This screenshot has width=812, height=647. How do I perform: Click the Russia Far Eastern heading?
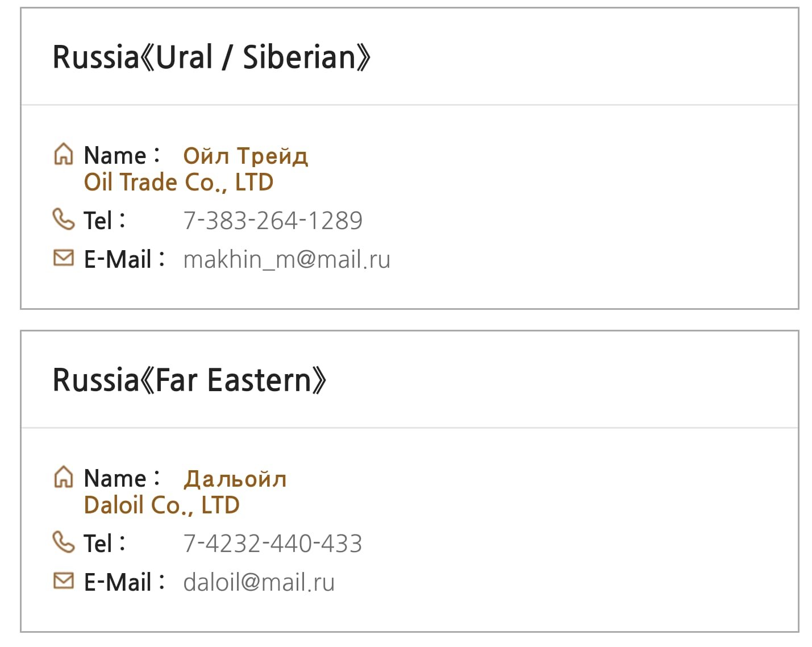tap(190, 380)
